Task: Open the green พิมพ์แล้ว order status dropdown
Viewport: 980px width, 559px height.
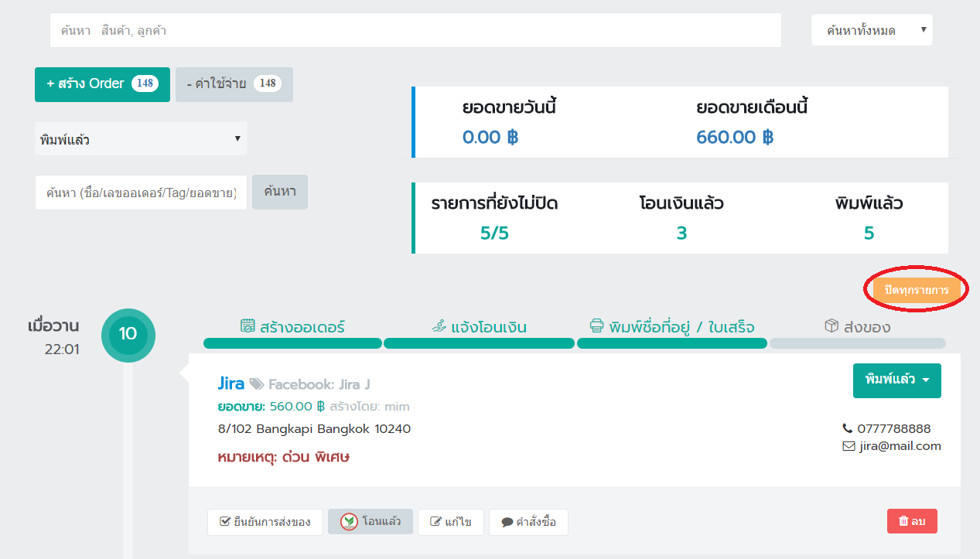Action: [x=896, y=380]
